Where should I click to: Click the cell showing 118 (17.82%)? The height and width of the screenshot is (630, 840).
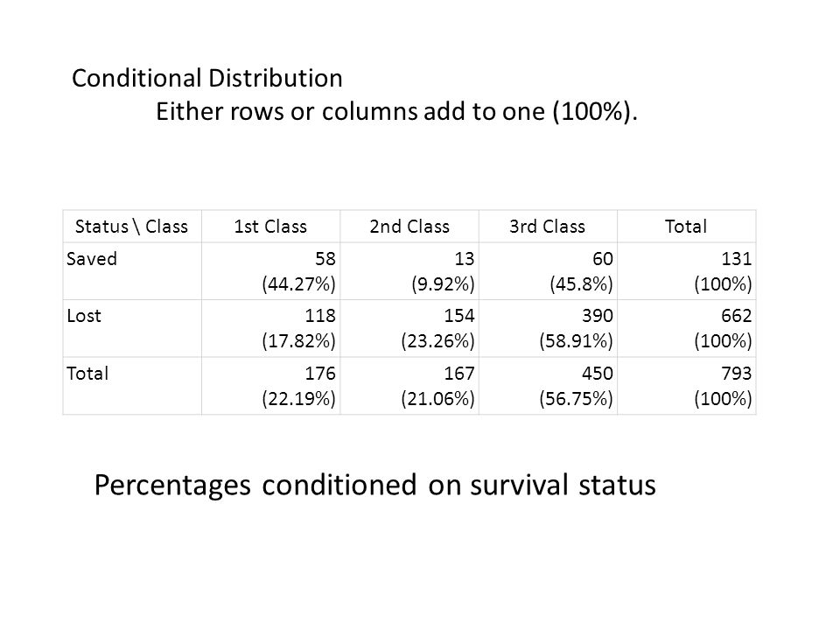(270, 328)
